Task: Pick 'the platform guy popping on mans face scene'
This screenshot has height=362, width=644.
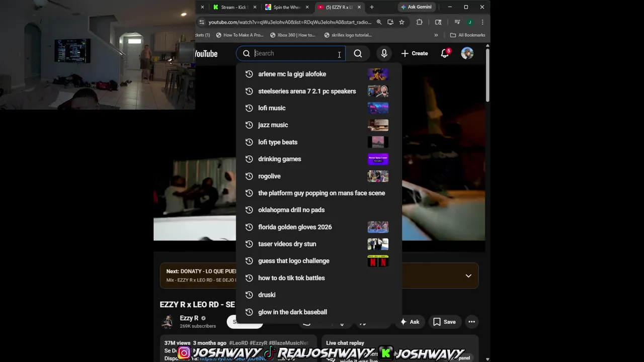Action: pyautogui.click(x=318, y=193)
